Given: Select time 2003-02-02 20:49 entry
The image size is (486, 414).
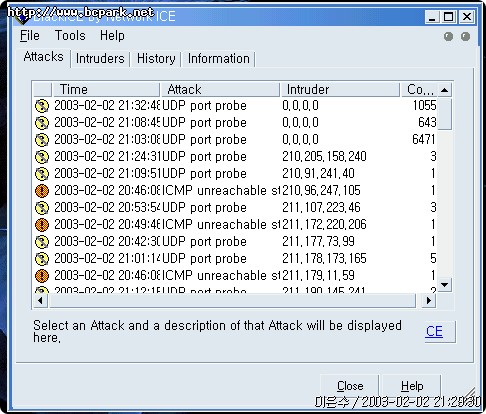Looking at the screenshot, I should pyautogui.click(x=107, y=225).
